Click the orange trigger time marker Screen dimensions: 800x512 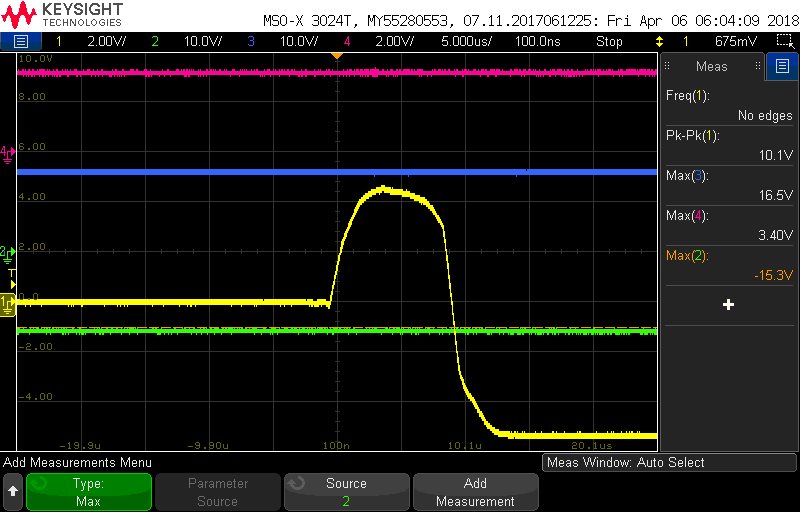click(x=336, y=56)
